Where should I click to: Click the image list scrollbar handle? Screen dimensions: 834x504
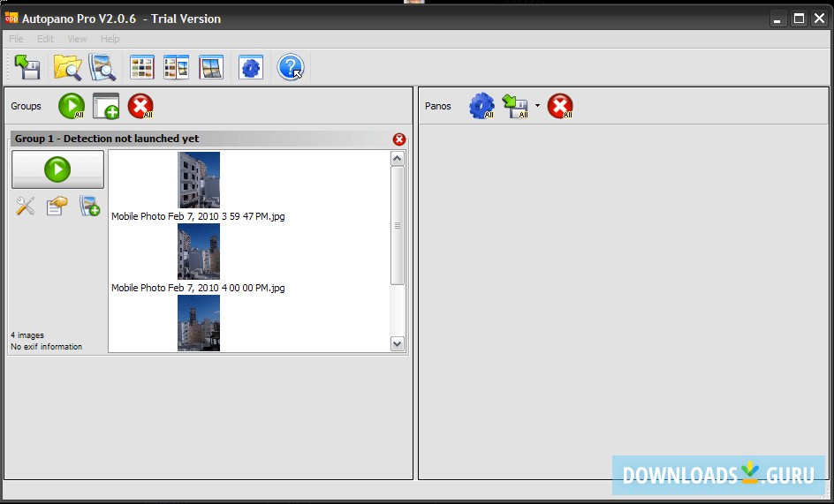click(398, 225)
